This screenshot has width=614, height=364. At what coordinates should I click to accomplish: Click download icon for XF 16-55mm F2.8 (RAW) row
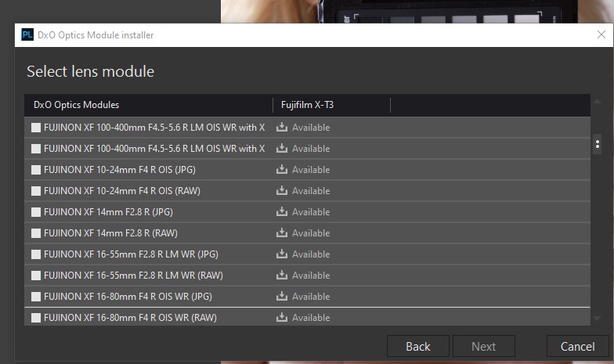(282, 276)
